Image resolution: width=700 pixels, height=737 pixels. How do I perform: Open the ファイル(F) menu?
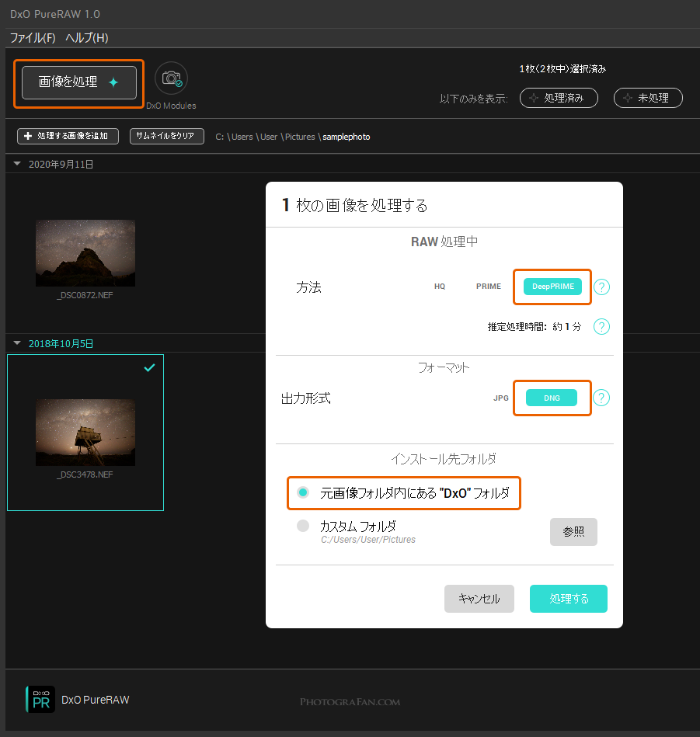[33, 37]
